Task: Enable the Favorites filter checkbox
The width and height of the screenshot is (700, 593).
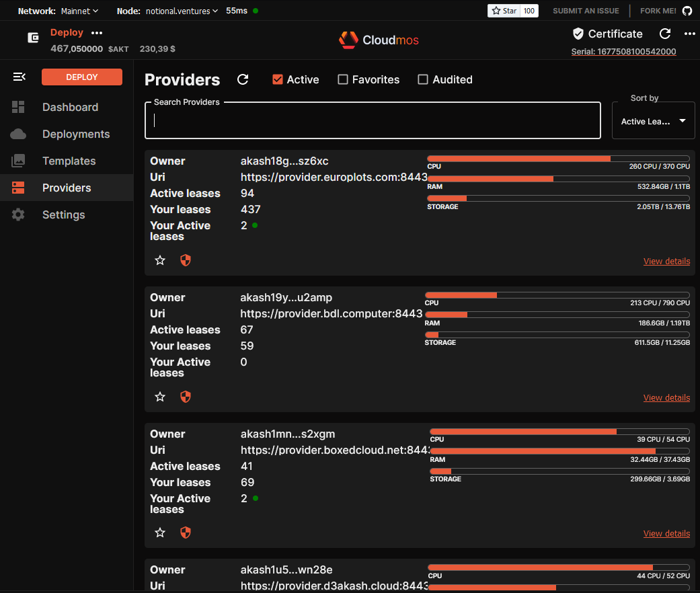Action: (x=343, y=79)
